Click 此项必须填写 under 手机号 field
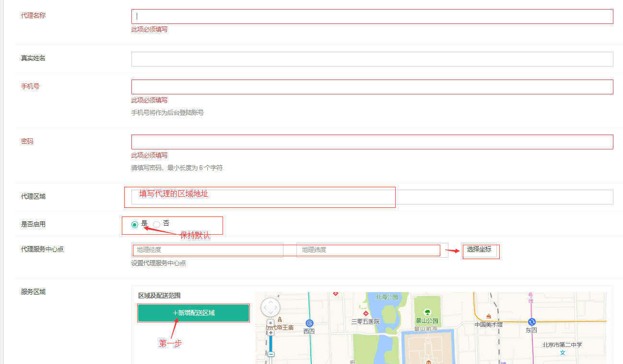Screen dimensions: 623x364 pyautogui.click(x=150, y=100)
